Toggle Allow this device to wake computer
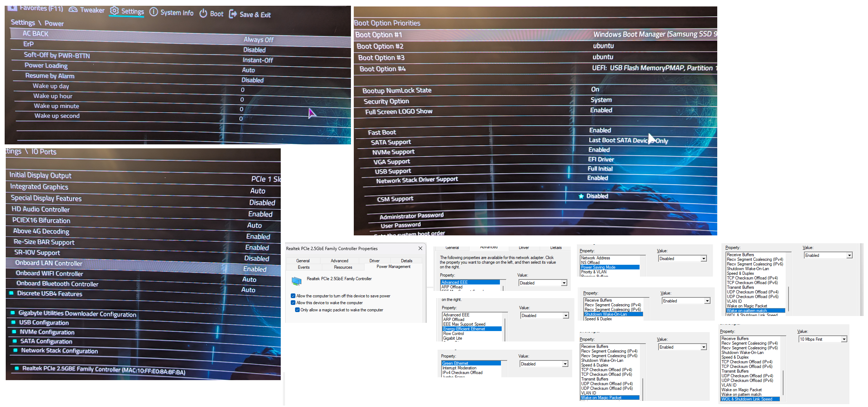 point(293,303)
